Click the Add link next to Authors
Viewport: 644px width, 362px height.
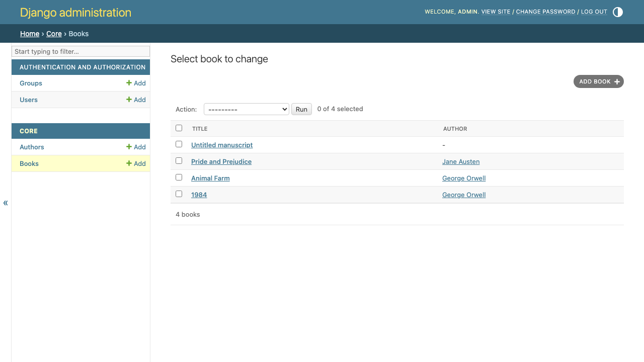click(136, 147)
